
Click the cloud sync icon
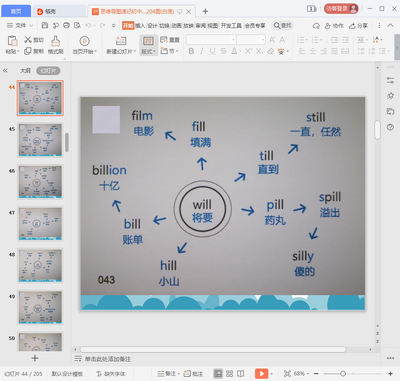(x=316, y=25)
